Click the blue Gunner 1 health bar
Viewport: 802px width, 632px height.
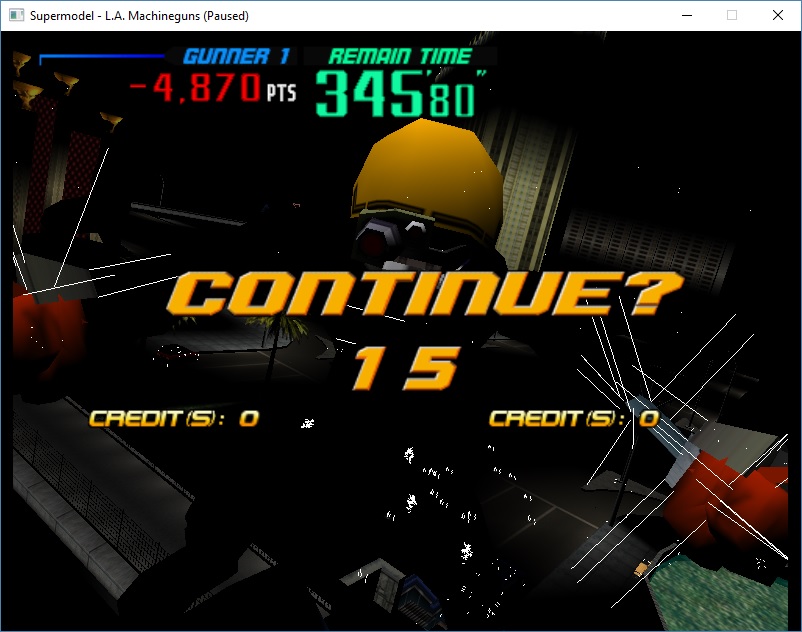pyautogui.click(x=102, y=58)
